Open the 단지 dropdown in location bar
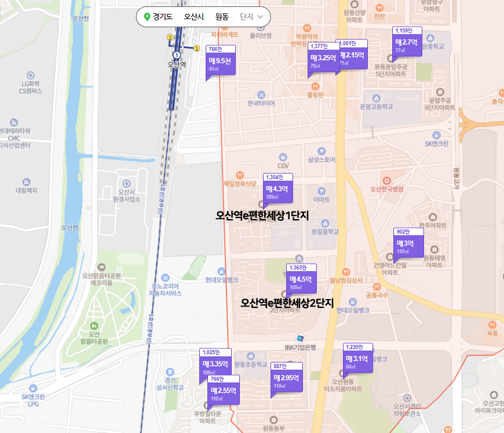This screenshot has width=504, height=433. click(251, 17)
